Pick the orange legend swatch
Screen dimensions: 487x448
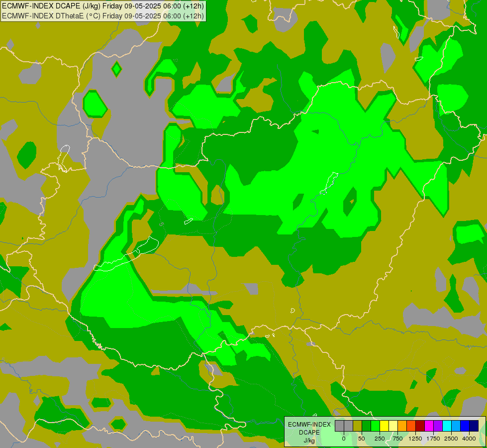[x=402, y=426]
